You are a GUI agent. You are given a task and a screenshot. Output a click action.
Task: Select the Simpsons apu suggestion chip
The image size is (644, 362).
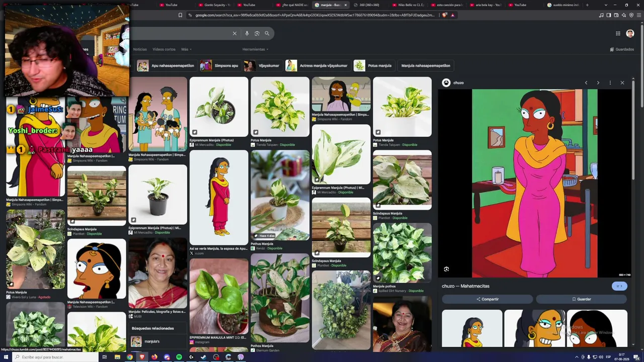click(219, 66)
